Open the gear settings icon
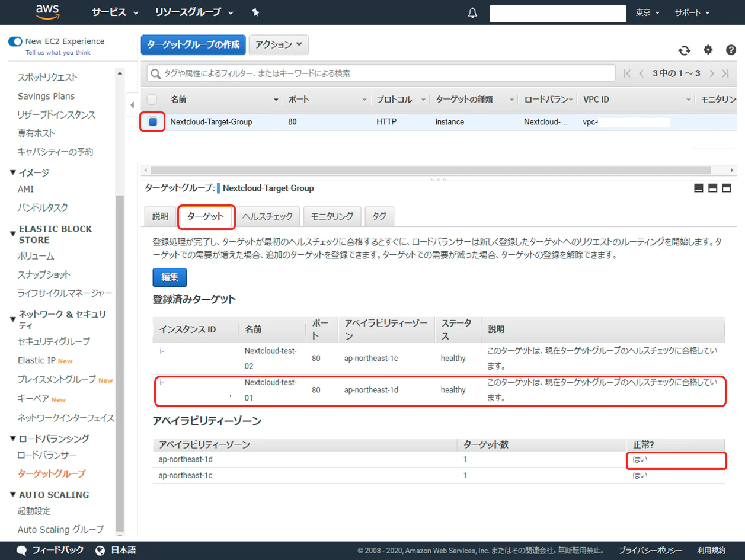The width and height of the screenshot is (745, 560). (708, 50)
